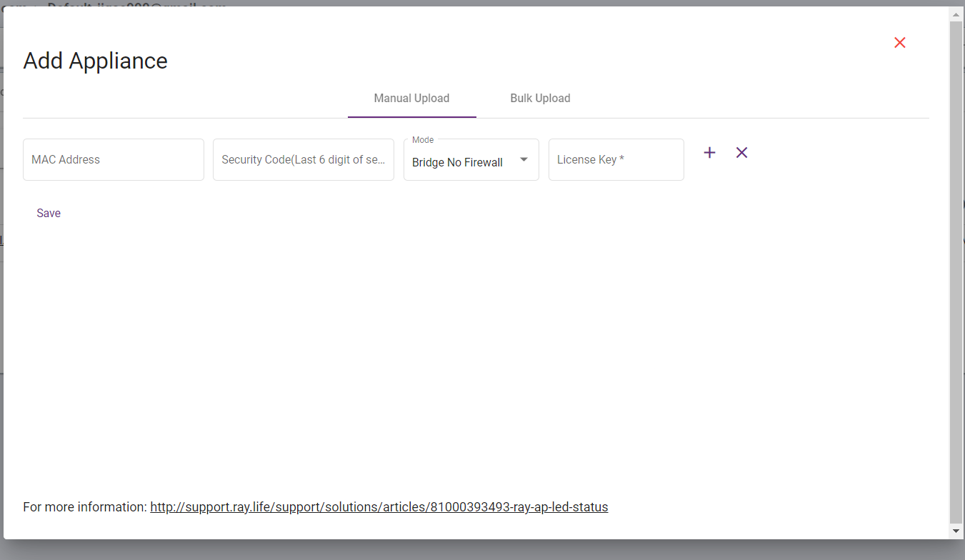Image resolution: width=965 pixels, height=560 pixels.
Task: Remove the appliance row with purple X
Action: [742, 152]
